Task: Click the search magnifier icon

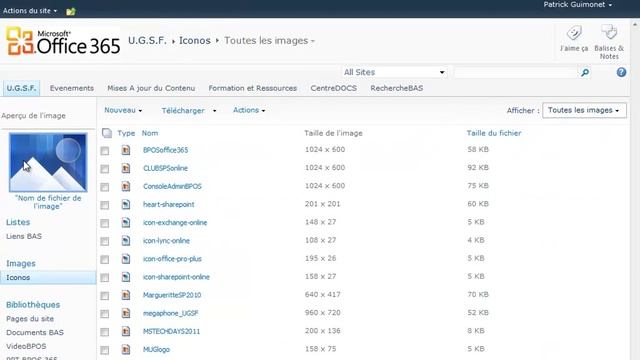Action: (x=584, y=73)
